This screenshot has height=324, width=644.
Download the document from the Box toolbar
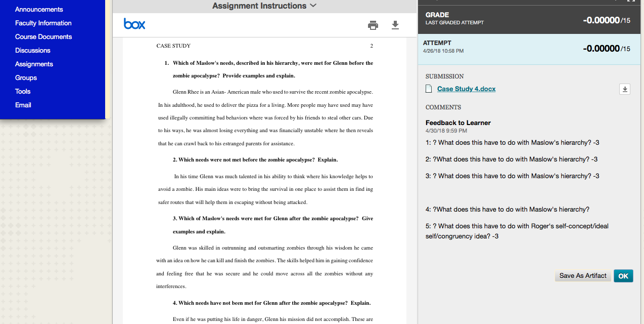pyautogui.click(x=395, y=25)
